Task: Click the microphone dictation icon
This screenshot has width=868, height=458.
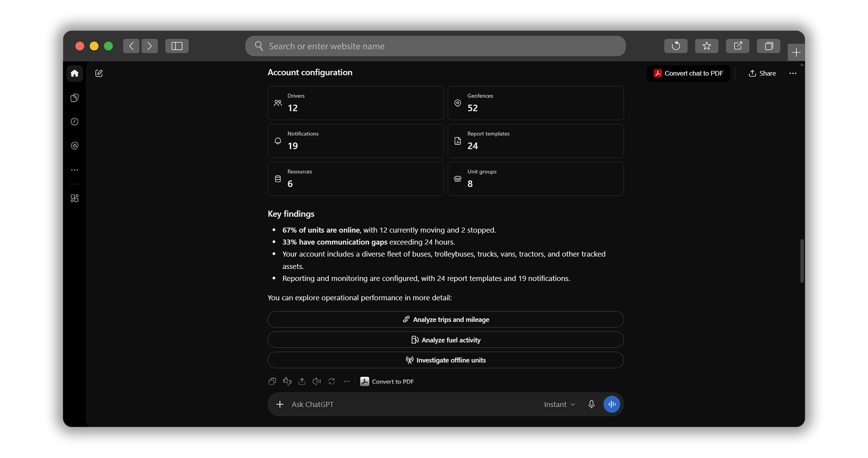Action: (x=591, y=404)
